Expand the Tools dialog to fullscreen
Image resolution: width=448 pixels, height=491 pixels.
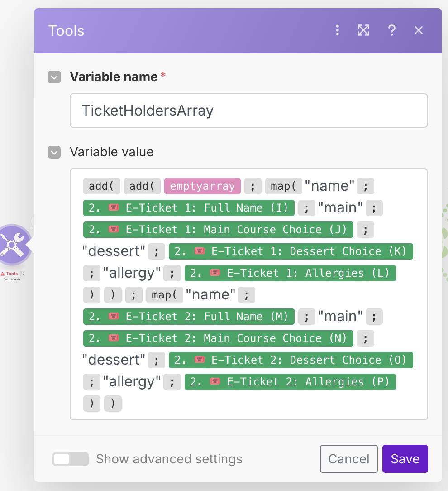pyautogui.click(x=363, y=30)
